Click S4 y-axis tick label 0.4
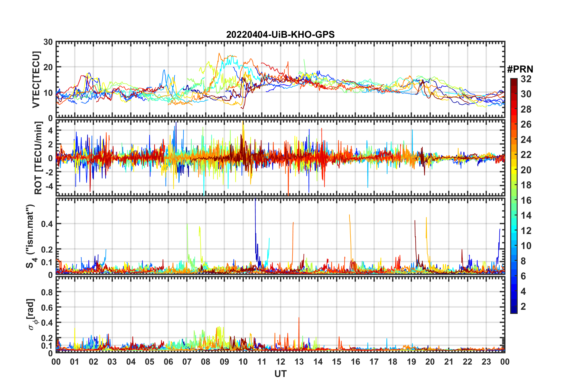The height and width of the screenshot is (392, 561). [x=47, y=224]
